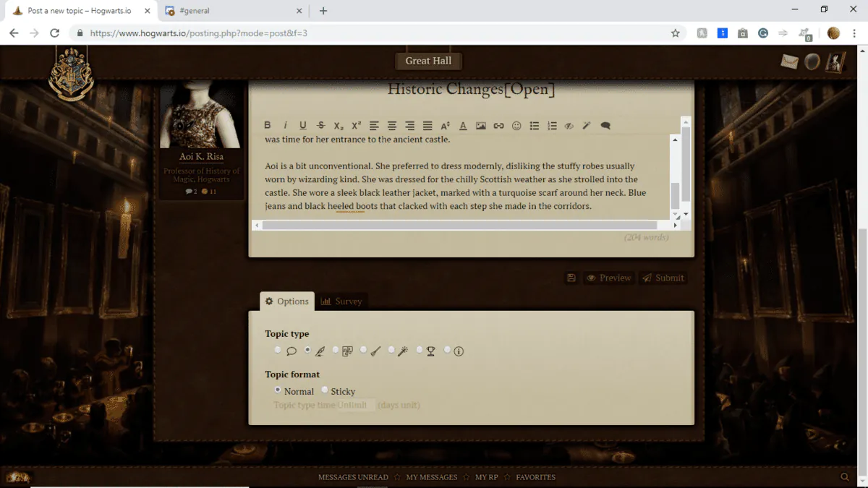
Task: Open the font size tool
Action: [446, 126]
